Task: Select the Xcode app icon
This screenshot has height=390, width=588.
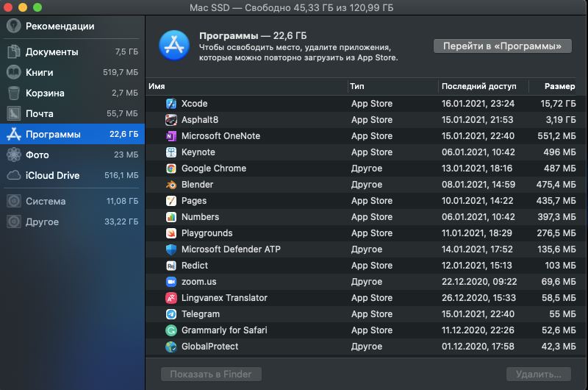Action: (171, 104)
